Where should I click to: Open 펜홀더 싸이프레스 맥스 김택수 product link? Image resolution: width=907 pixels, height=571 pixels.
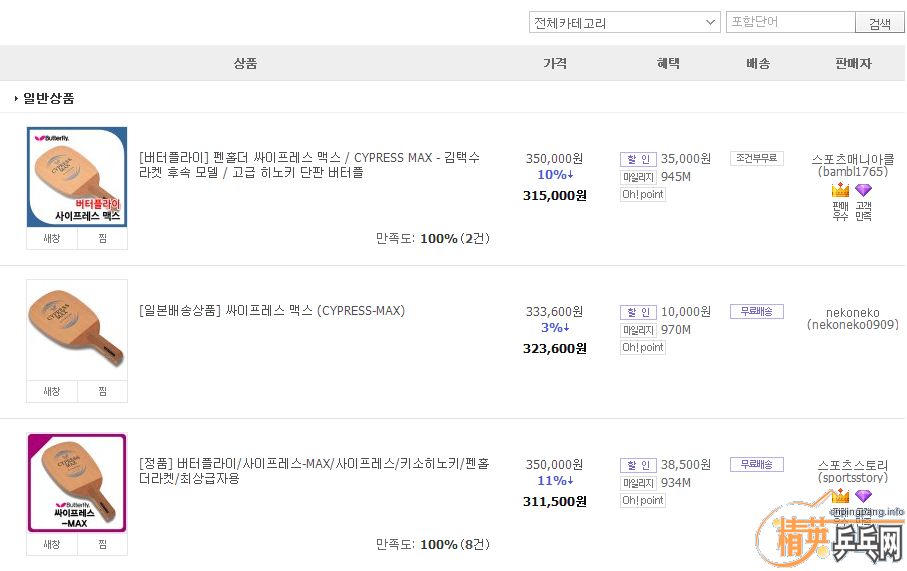coord(309,165)
